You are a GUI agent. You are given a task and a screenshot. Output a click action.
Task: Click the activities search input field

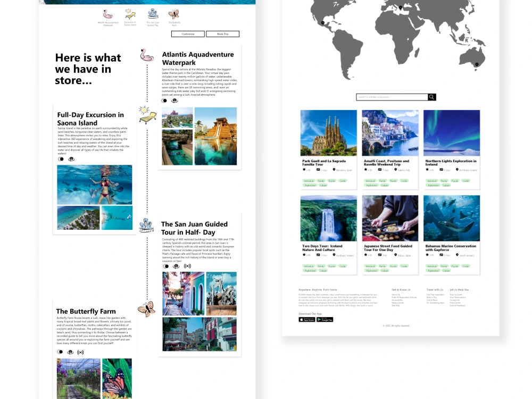[392, 97]
